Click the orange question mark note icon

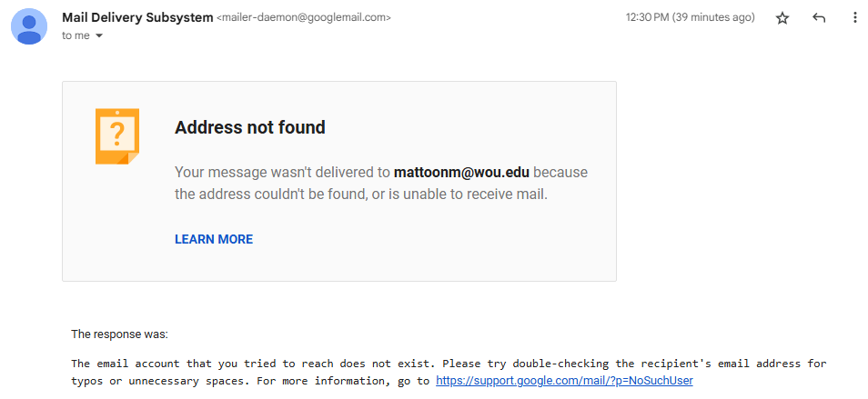pyautogui.click(x=117, y=136)
